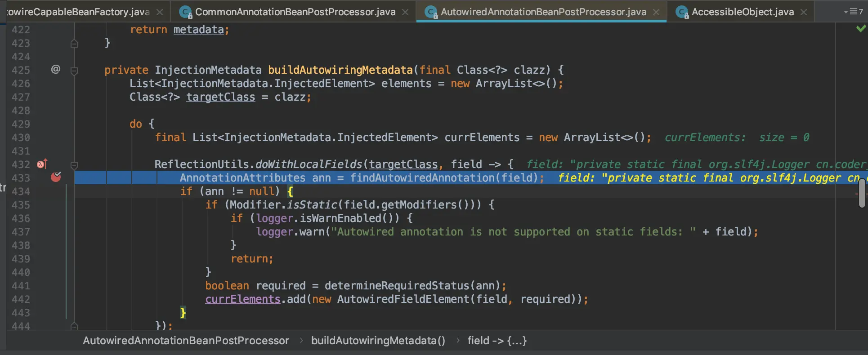Click the targetClass variable on line 427
Screen dimensions: 868x355
220,97
